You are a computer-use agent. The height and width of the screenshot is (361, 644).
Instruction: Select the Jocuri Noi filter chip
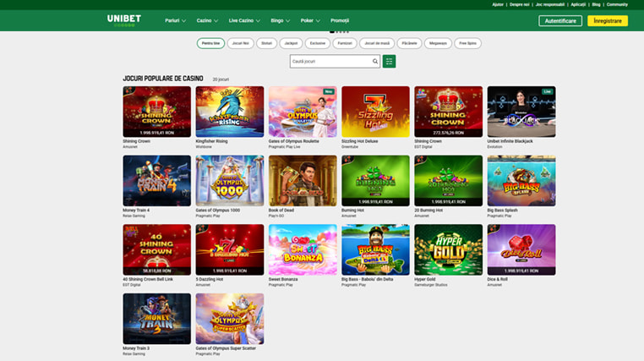(240, 43)
